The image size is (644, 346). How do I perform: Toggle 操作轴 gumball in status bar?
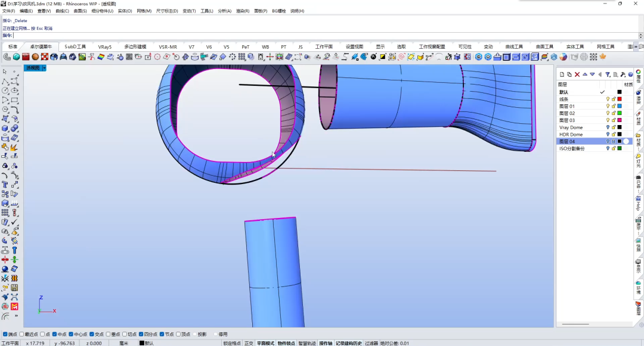click(326, 343)
